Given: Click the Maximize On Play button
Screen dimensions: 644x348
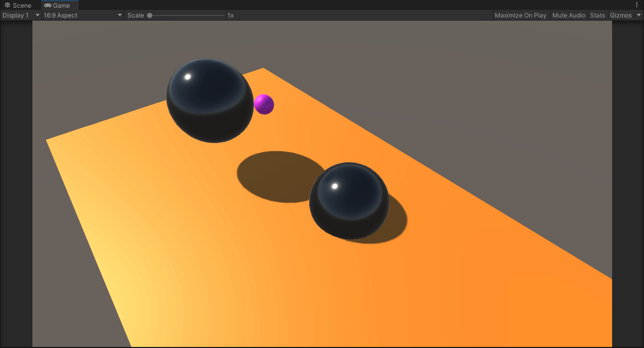Looking at the screenshot, I should point(521,15).
